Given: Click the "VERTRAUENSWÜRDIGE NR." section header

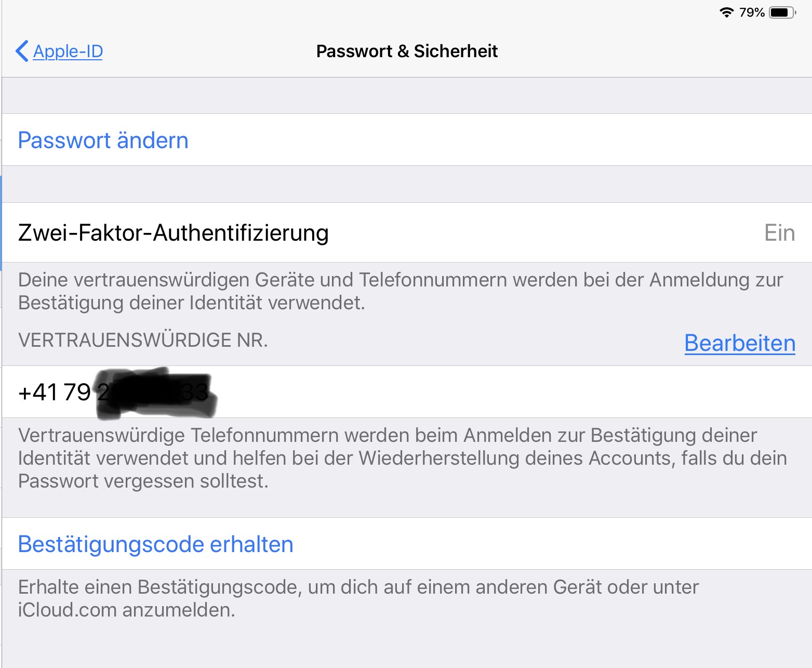Looking at the screenshot, I should click(143, 340).
